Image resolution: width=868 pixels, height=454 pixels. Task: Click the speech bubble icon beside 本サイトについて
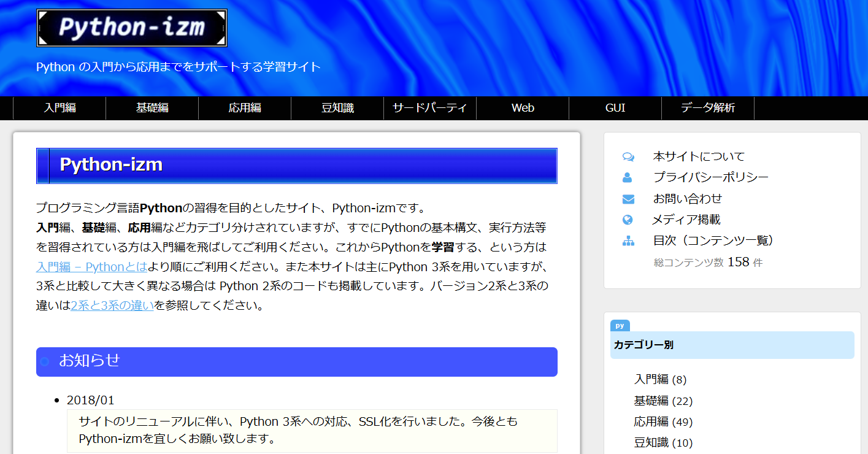[628, 156]
